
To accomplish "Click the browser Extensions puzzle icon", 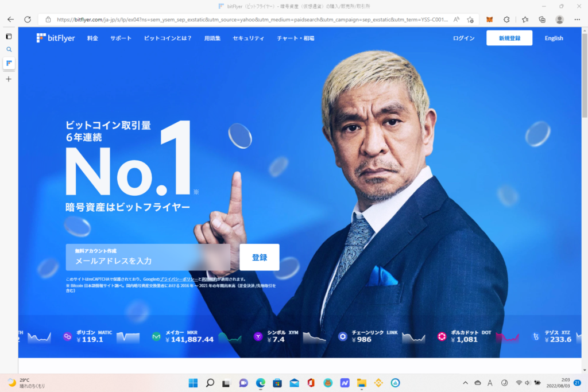I will pyautogui.click(x=506, y=20).
